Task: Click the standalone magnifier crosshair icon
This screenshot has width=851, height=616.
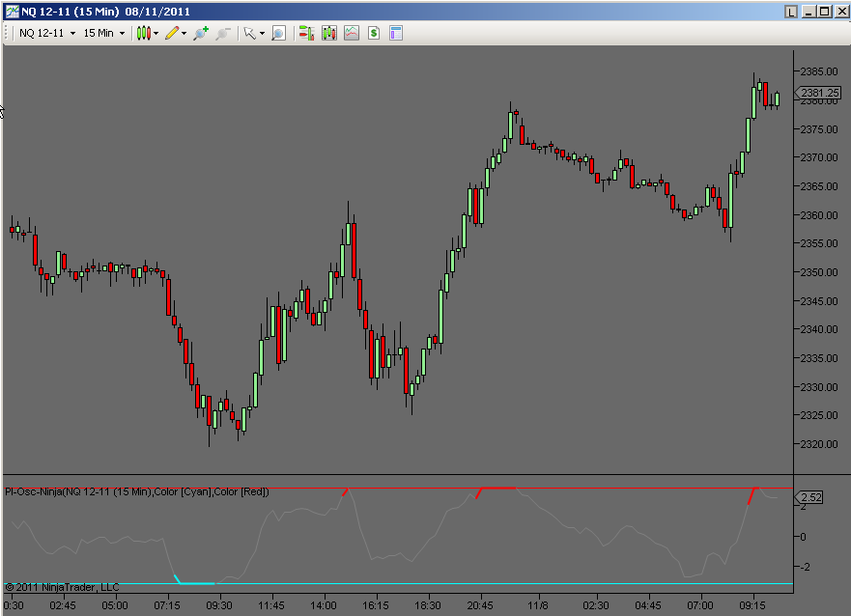Action: coord(277,33)
